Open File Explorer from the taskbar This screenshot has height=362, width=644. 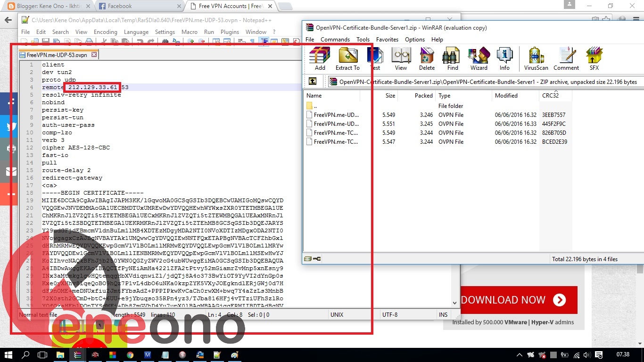60,354
